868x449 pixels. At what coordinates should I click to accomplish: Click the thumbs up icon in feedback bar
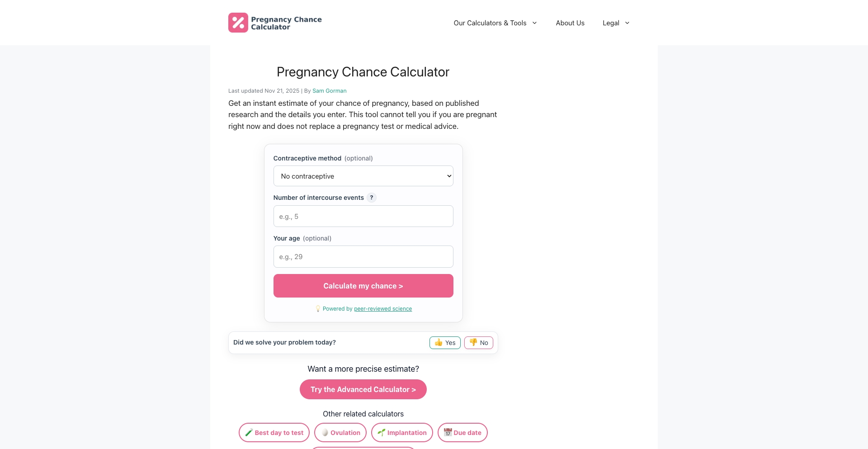coord(439,343)
